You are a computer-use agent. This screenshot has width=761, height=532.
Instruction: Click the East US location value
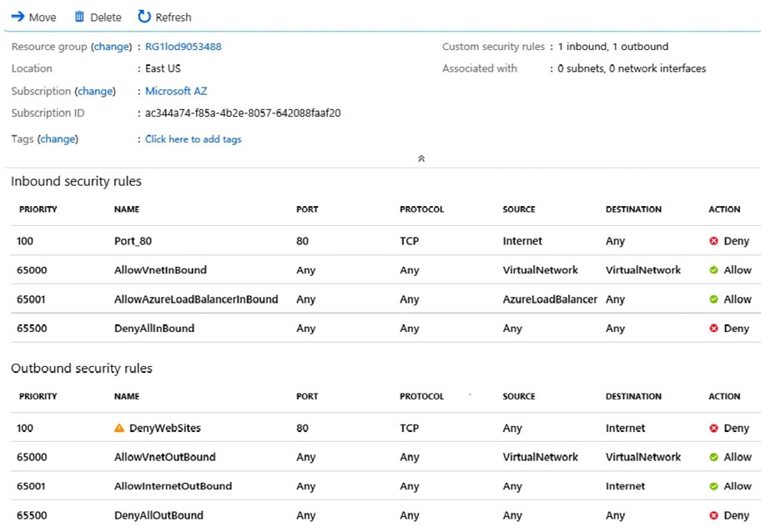163,68
